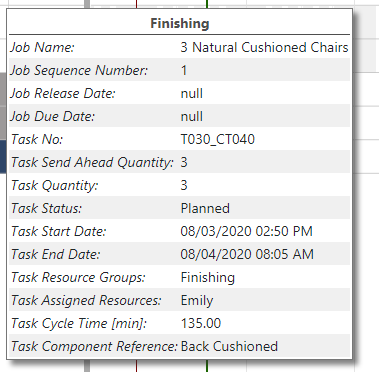
Task: Click the assigned resource Emily
Action: point(197,301)
